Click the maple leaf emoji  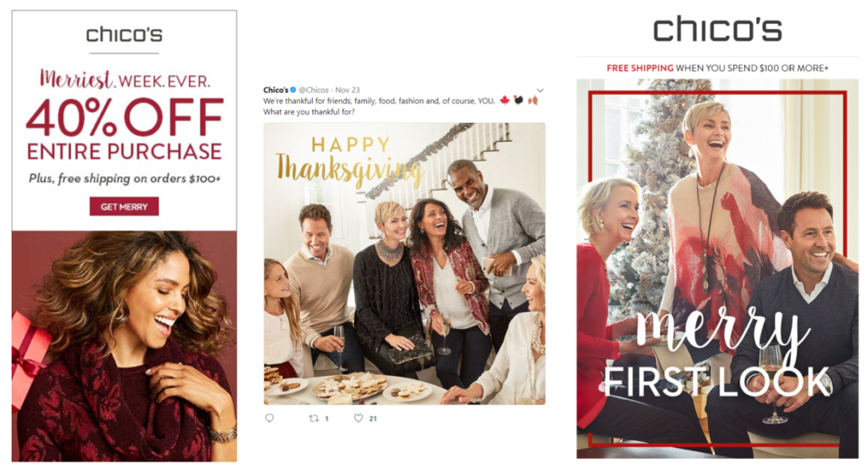click(504, 100)
